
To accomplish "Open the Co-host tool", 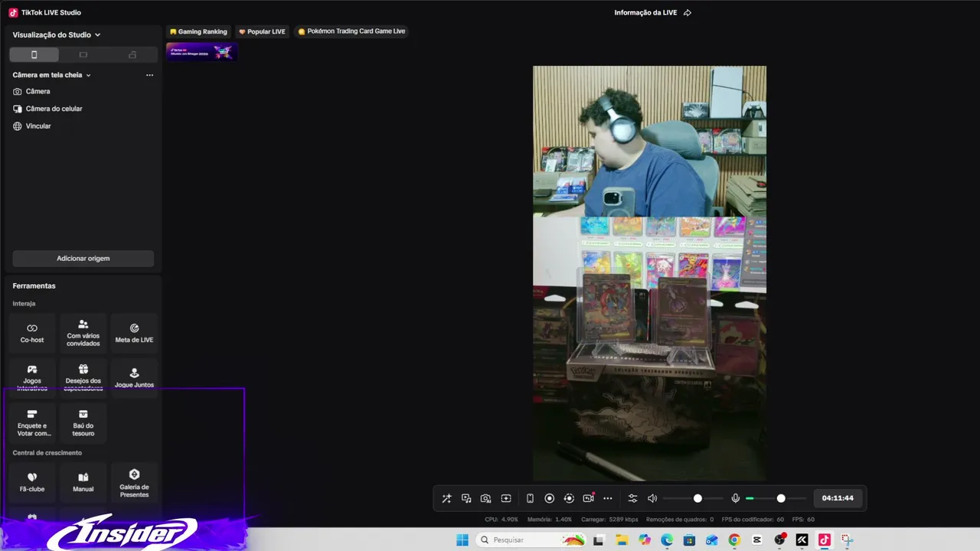I will click(32, 333).
